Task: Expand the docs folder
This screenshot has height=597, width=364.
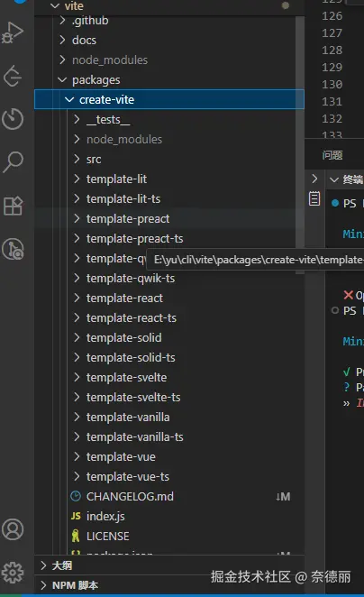Action: [x=63, y=40]
